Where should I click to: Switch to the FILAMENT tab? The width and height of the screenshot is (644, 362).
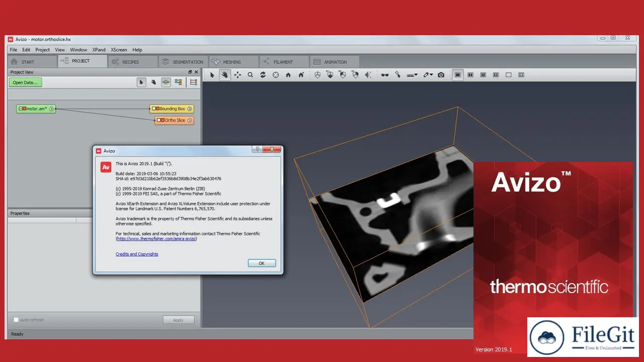tap(283, 62)
